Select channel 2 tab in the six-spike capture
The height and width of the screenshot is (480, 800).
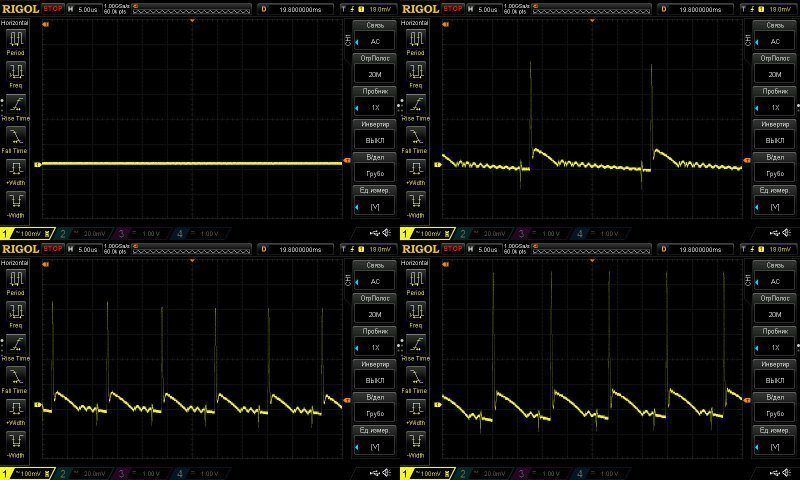tap(82, 474)
